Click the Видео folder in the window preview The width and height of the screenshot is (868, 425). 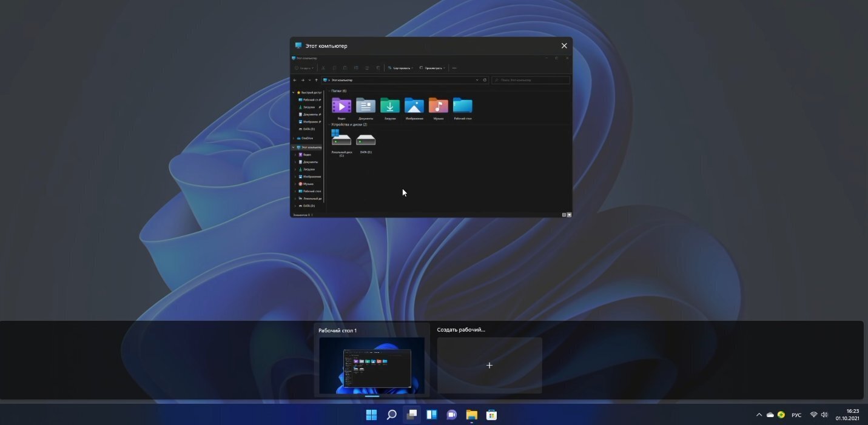[341, 107]
